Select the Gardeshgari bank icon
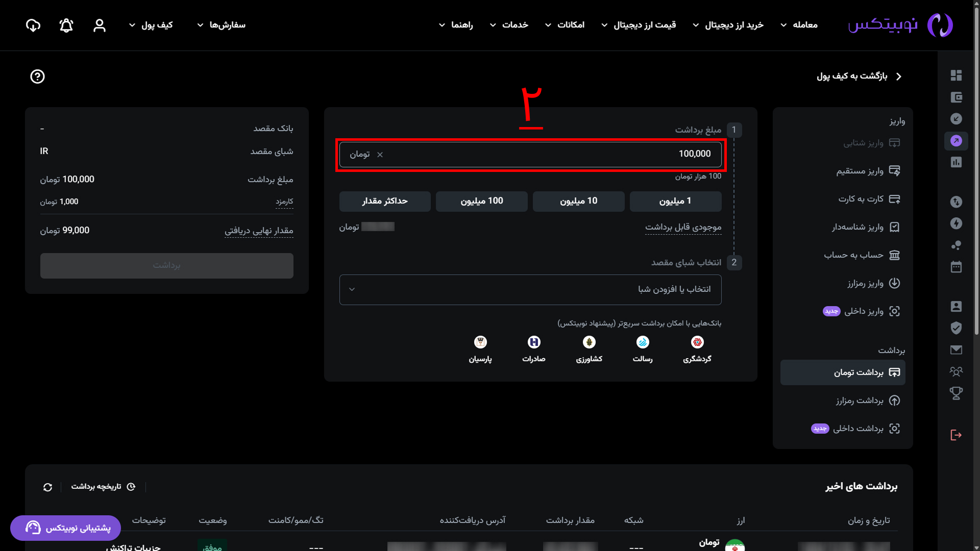 (697, 342)
